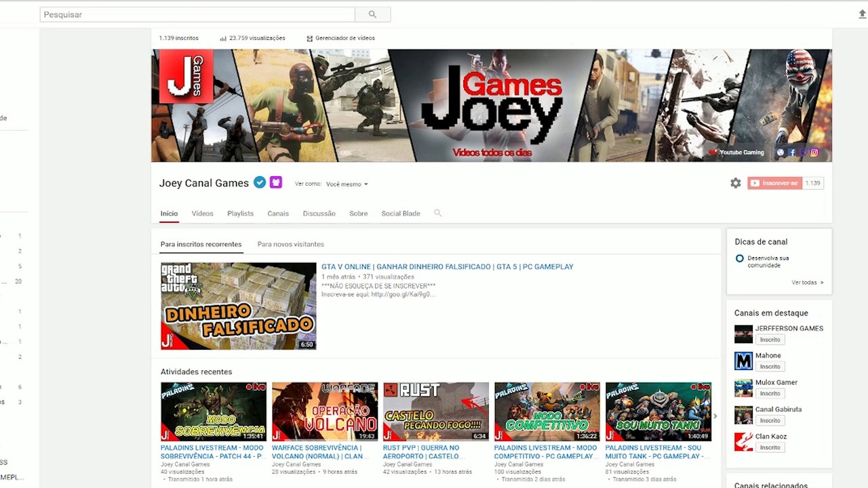Click the Clan Kaoz channel name
Image resolution: width=868 pixels, height=488 pixels.
[x=771, y=436]
